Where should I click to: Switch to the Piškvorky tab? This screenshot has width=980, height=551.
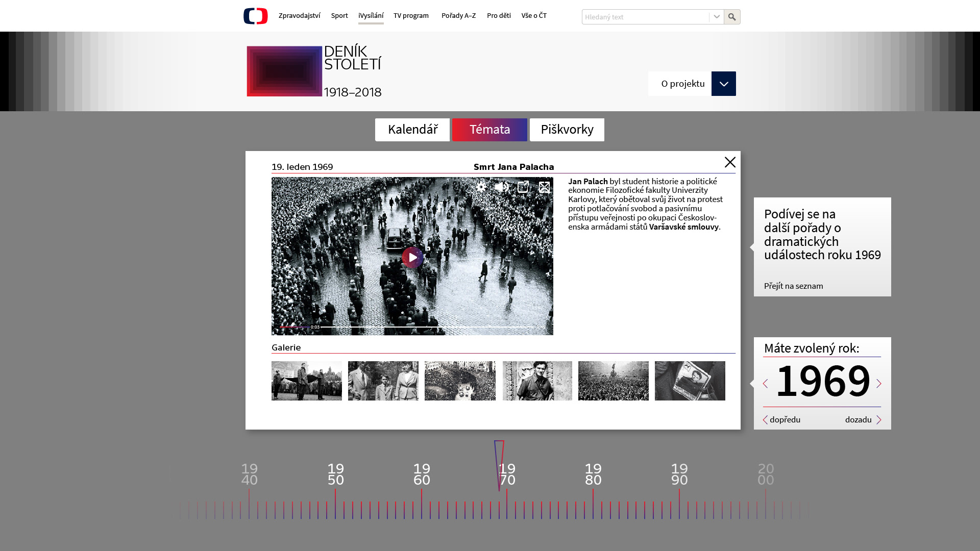click(x=567, y=130)
